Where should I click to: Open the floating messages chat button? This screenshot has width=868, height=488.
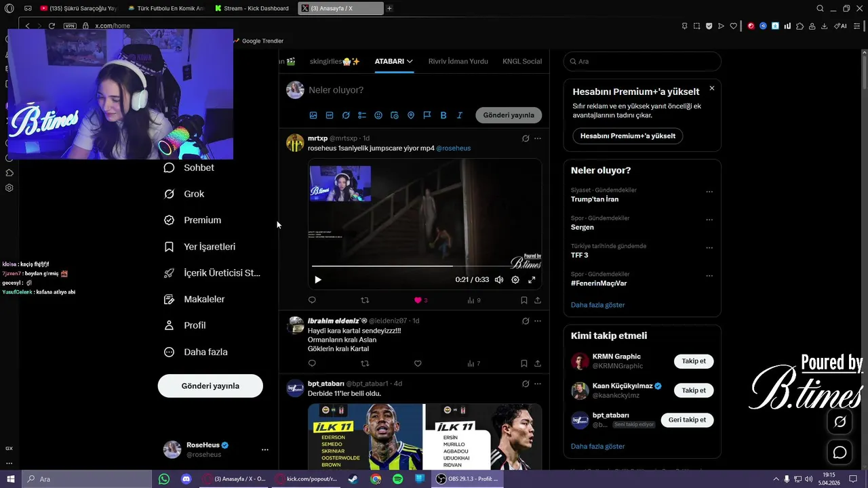tap(840, 452)
